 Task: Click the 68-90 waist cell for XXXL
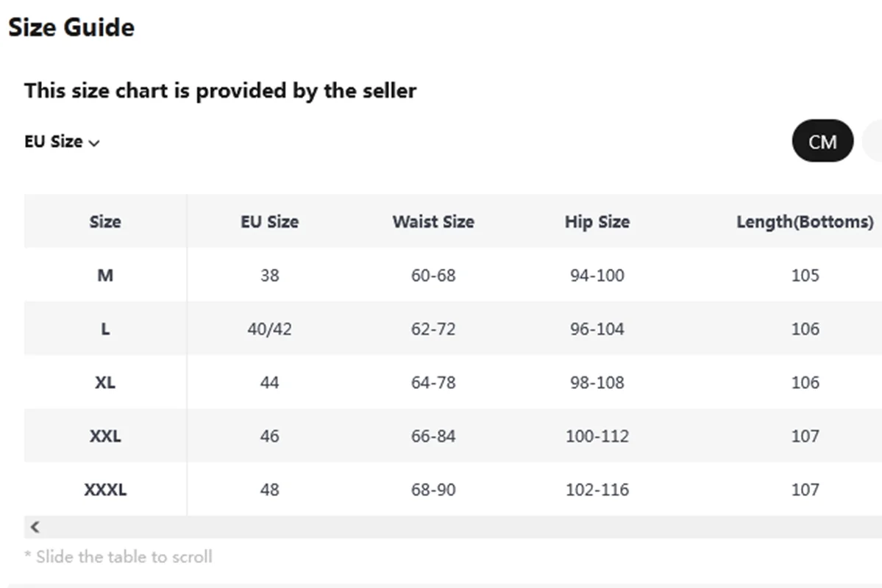433,490
